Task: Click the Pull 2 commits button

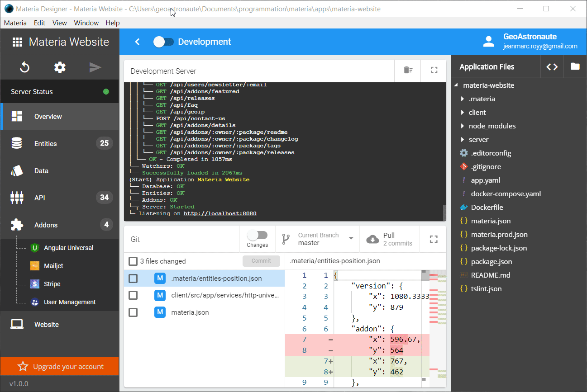Action: point(389,239)
